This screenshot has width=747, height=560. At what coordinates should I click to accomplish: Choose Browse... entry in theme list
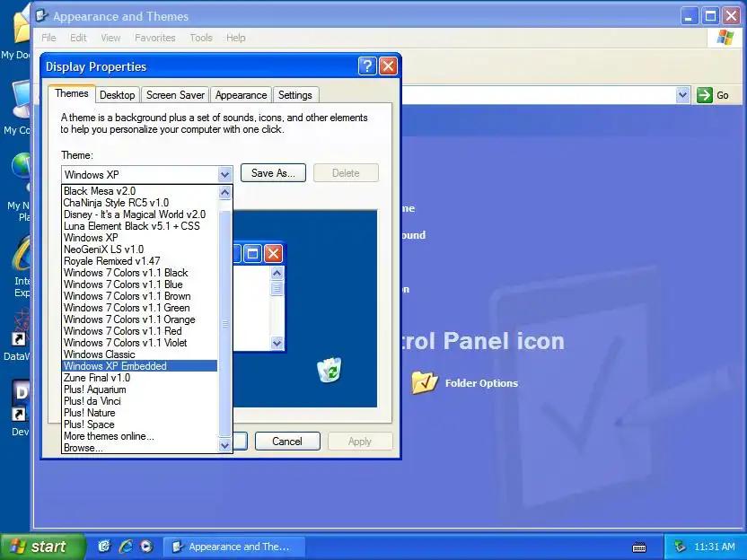tap(140, 448)
